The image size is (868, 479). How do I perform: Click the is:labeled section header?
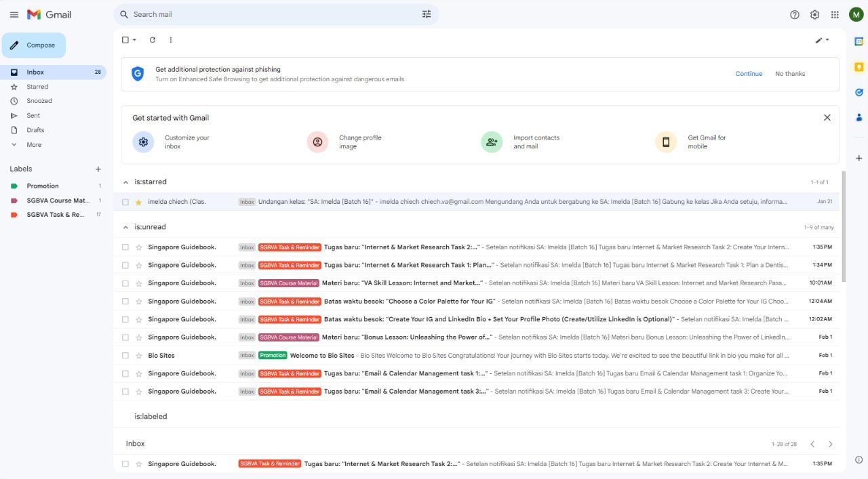(x=151, y=417)
